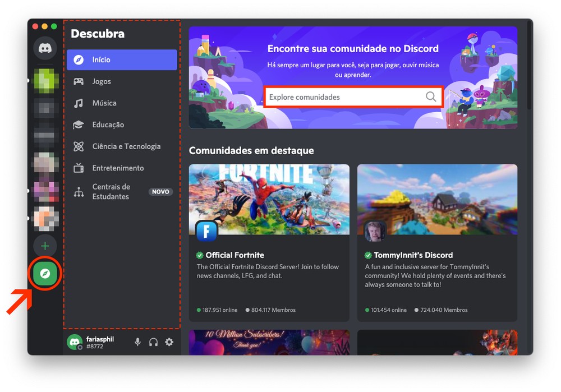Open the Jogos category
Image resolution: width=561 pixels, height=392 pixels.
pos(102,81)
